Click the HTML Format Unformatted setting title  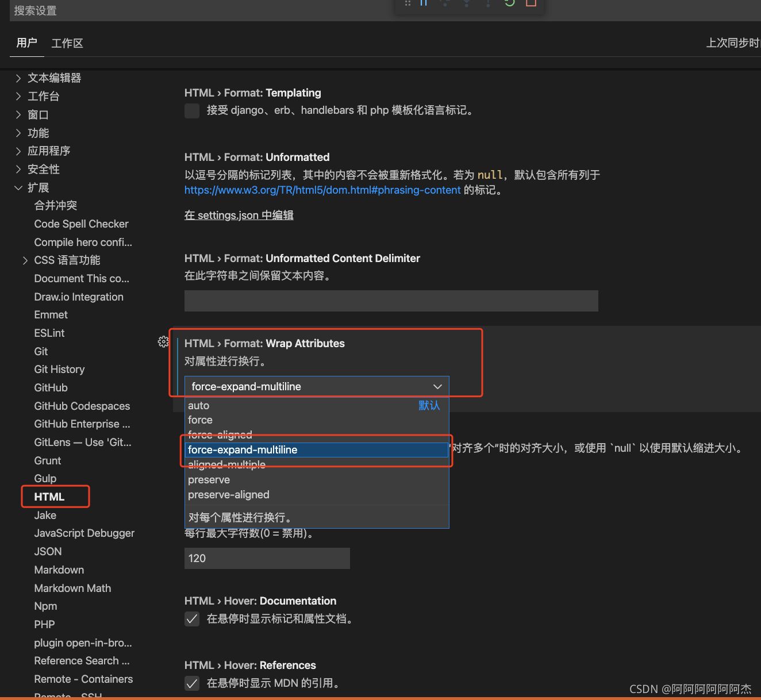pyautogui.click(x=257, y=157)
